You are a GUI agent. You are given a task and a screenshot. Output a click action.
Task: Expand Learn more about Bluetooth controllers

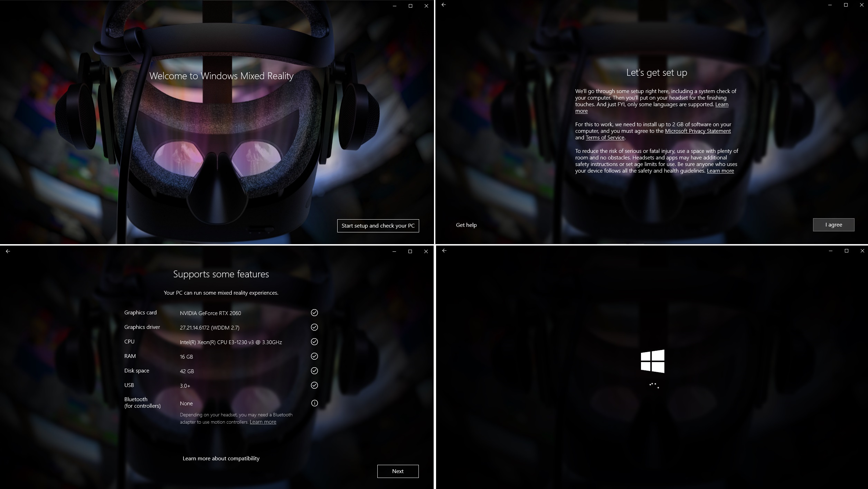click(x=262, y=422)
